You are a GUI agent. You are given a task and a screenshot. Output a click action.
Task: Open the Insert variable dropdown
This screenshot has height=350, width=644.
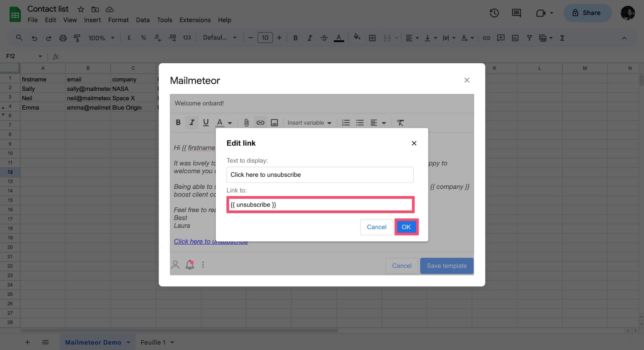coord(309,123)
